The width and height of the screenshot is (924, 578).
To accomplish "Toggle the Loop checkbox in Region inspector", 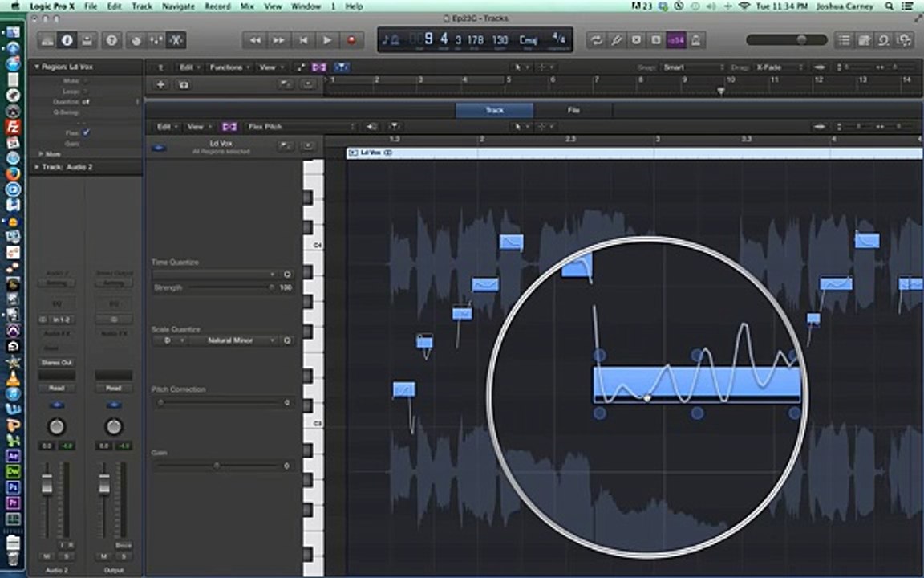I will point(86,92).
